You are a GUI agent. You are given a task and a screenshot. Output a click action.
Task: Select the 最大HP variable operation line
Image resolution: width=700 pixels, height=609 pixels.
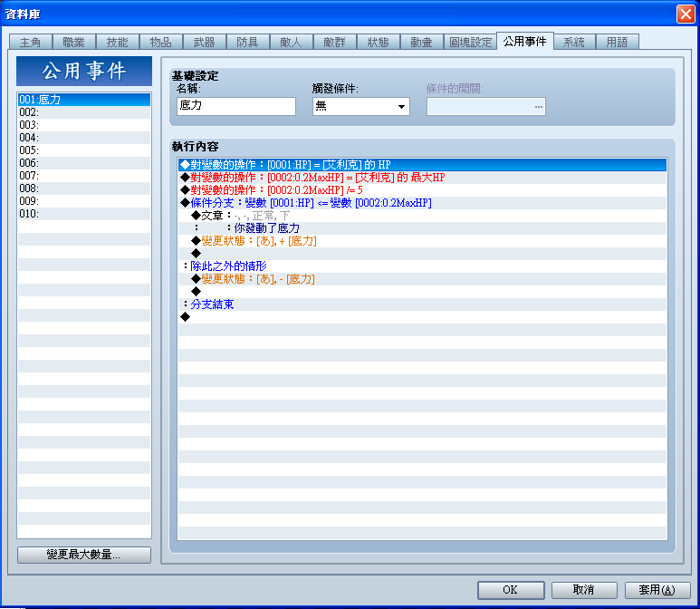422,178
